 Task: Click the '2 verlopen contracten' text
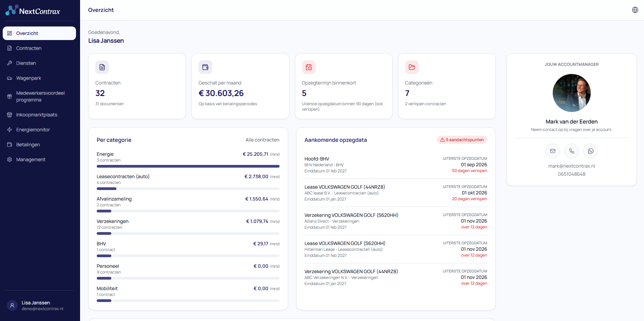[425, 104]
